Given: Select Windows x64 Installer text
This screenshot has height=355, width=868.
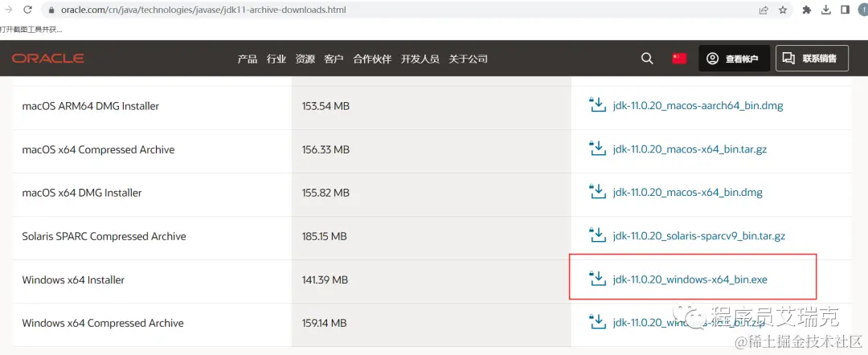Looking at the screenshot, I should point(73,280).
